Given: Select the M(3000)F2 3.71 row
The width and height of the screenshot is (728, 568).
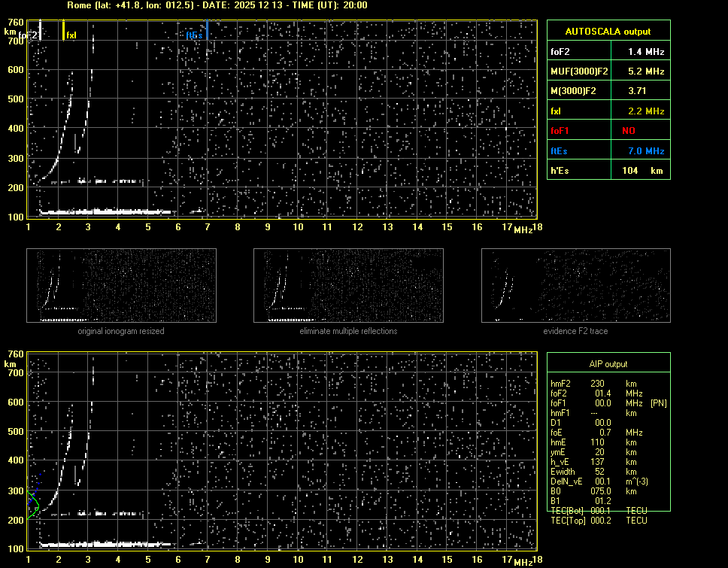Looking at the screenshot, I should coord(607,90).
